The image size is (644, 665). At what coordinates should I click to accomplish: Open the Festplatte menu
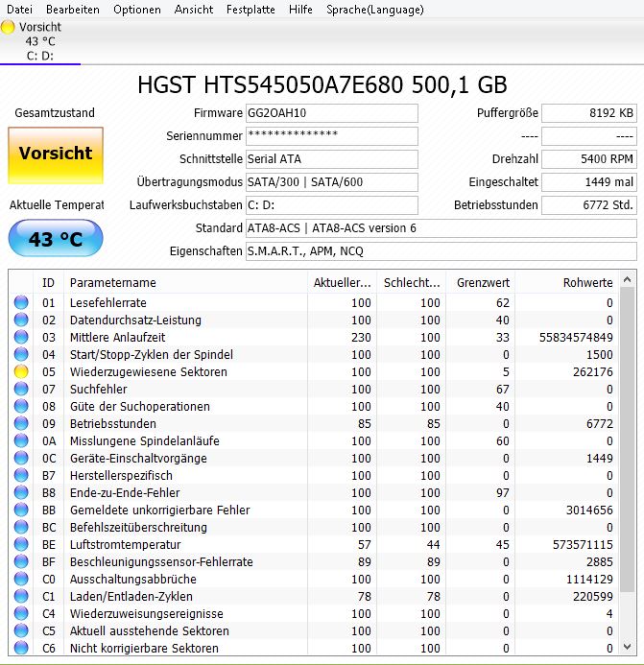(250, 10)
